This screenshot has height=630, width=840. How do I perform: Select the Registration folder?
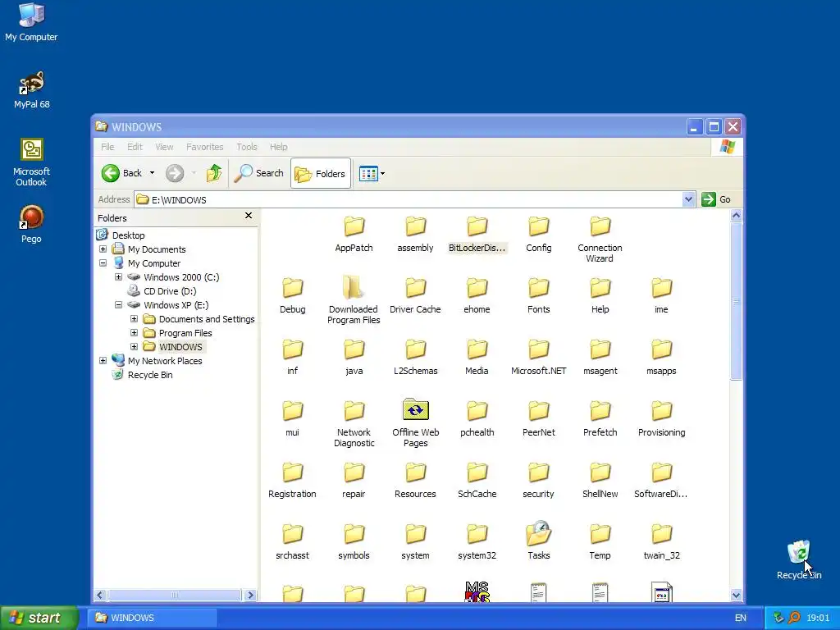click(292, 481)
